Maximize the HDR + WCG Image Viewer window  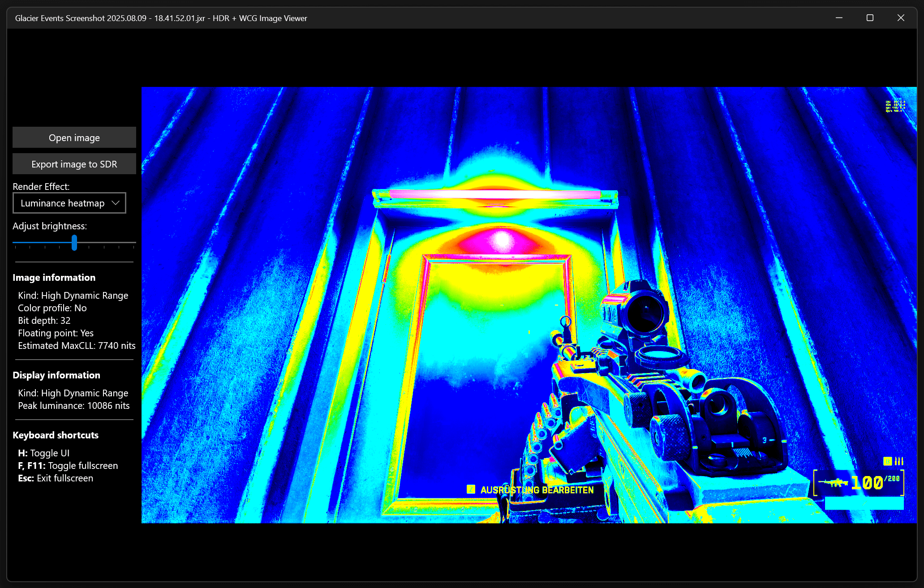870,18
